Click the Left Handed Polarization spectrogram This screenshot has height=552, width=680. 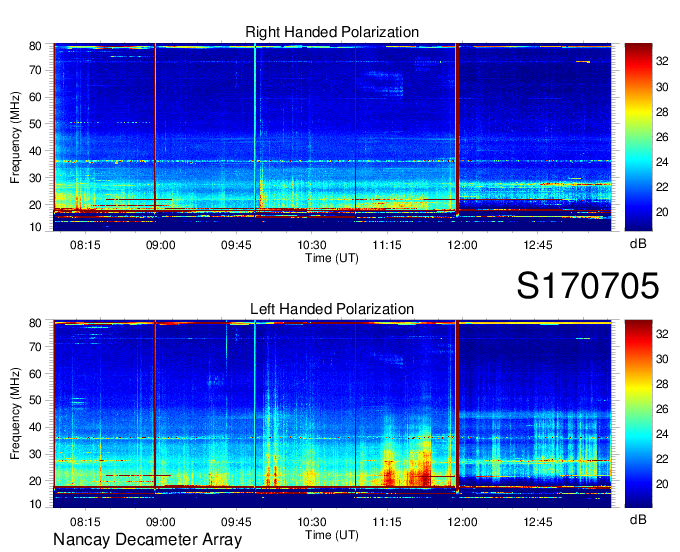[x=332, y=414]
